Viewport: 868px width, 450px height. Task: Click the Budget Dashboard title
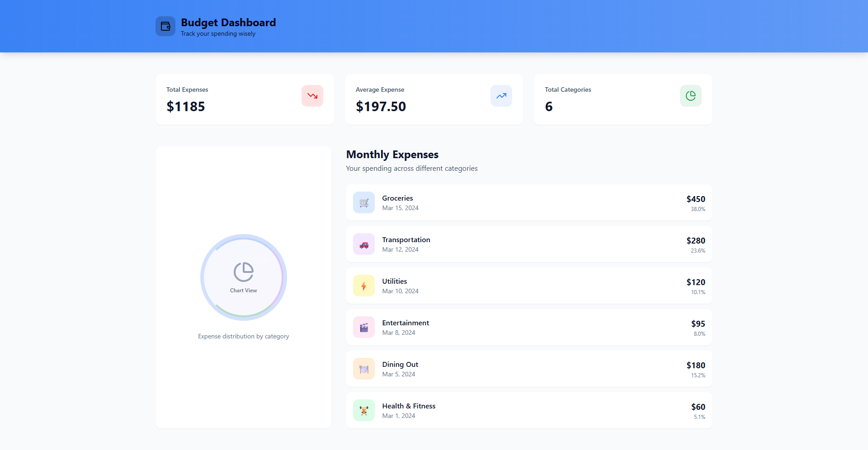point(228,23)
